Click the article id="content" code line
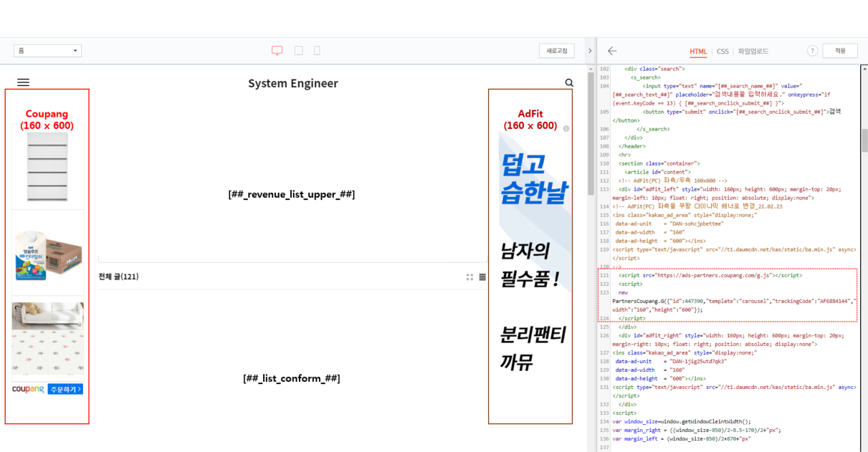The image size is (868, 452). 657,172
